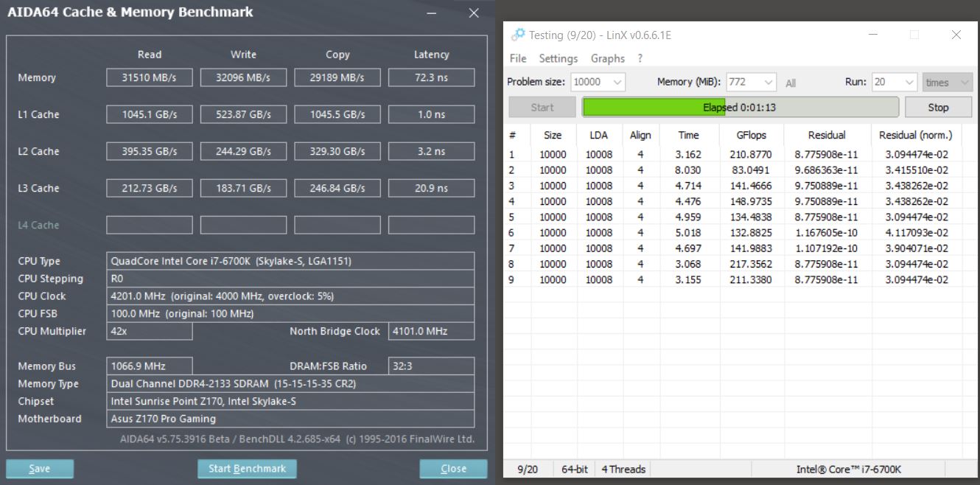Open the Settings menu in LinX
This screenshot has width=980, height=485.
tap(559, 58)
